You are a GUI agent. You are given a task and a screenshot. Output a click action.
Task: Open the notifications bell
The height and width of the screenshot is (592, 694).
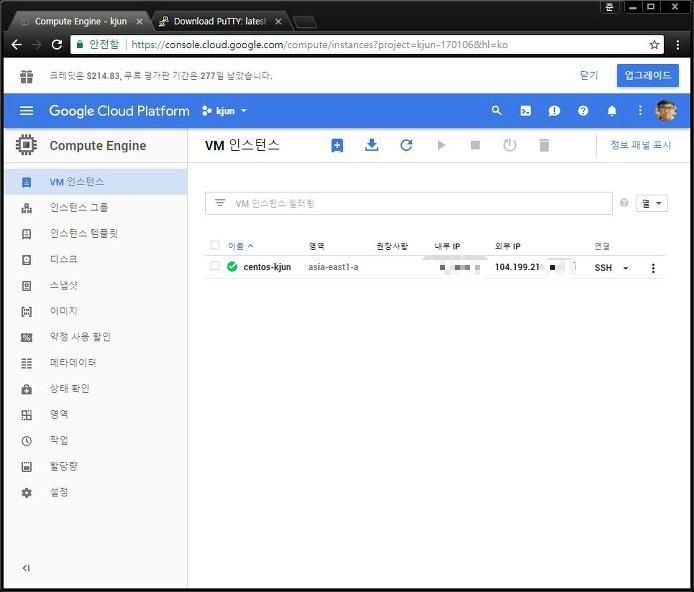[612, 111]
